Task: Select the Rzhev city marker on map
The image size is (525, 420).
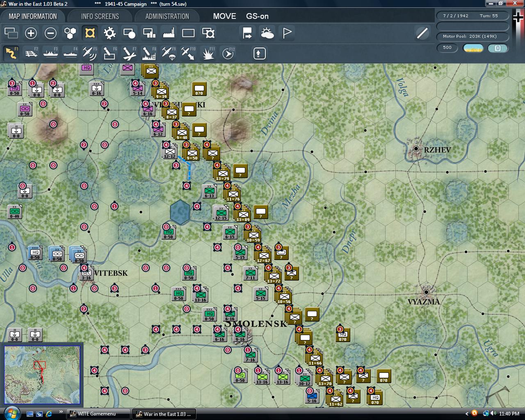Action: tap(416, 149)
